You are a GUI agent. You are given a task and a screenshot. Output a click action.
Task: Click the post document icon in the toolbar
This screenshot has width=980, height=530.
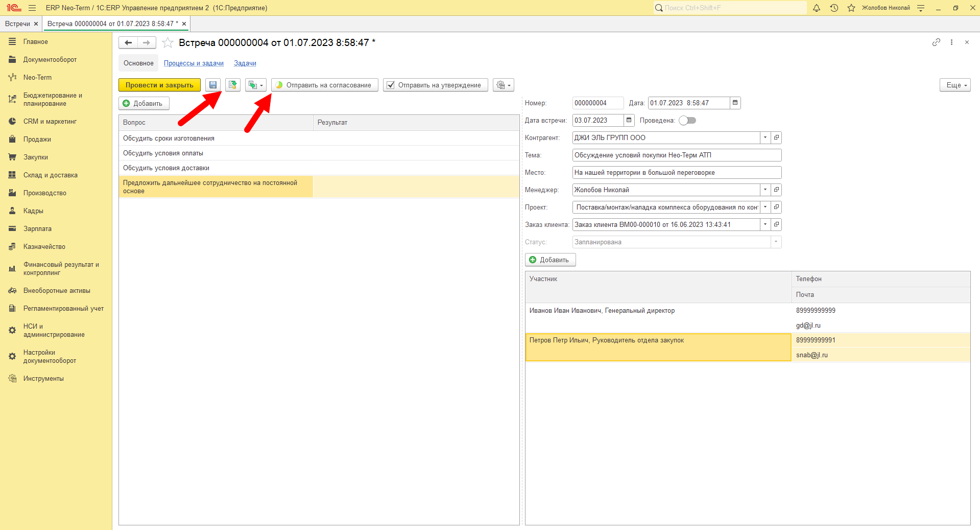coord(233,85)
